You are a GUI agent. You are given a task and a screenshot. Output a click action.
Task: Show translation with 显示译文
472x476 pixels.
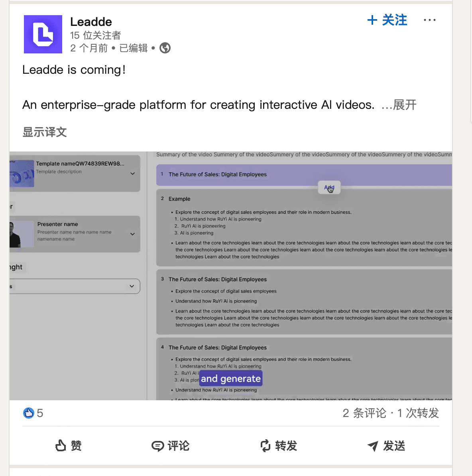45,132
